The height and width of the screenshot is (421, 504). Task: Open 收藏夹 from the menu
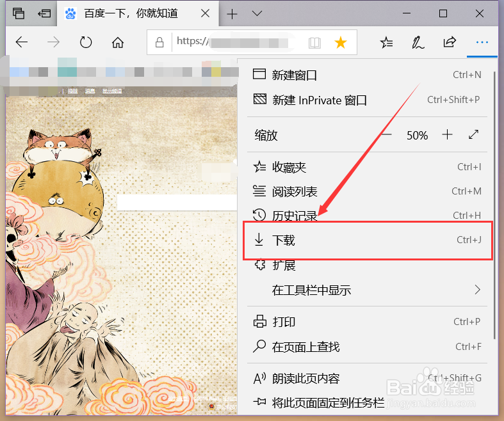point(367,167)
